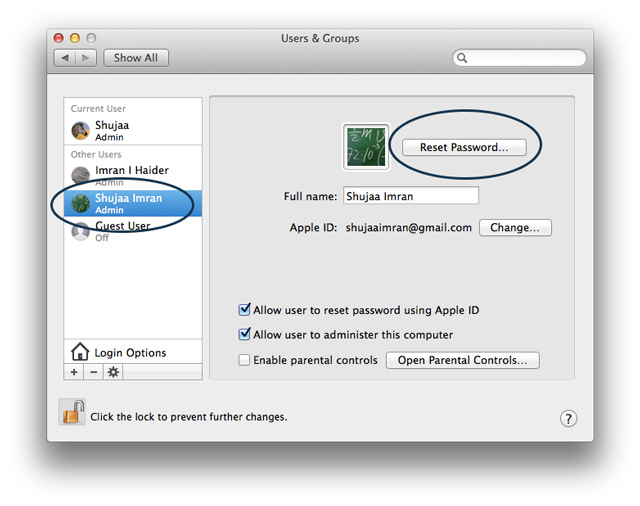The image size is (640, 506).
Task: Click the forward navigation arrow
Action: pyautogui.click(x=86, y=58)
